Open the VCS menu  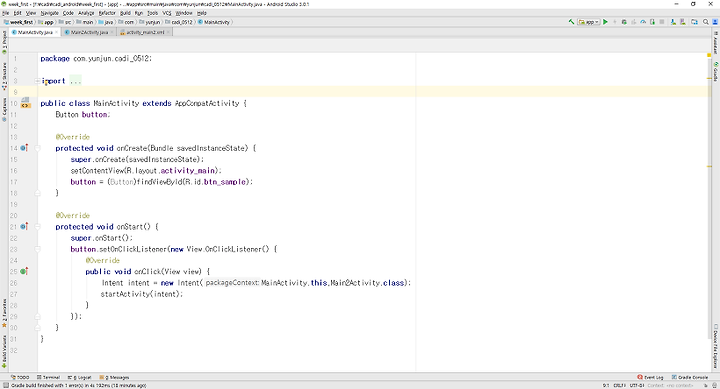[x=167, y=13]
